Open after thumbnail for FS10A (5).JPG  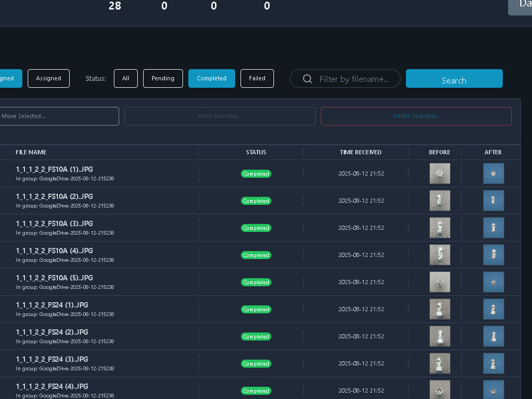(x=493, y=282)
